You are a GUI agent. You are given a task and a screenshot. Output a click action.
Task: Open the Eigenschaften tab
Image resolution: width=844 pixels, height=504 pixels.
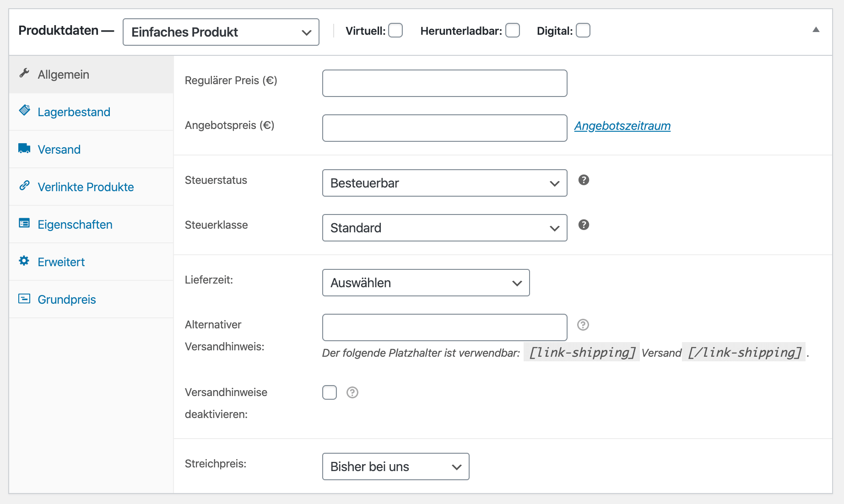click(x=91, y=225)
